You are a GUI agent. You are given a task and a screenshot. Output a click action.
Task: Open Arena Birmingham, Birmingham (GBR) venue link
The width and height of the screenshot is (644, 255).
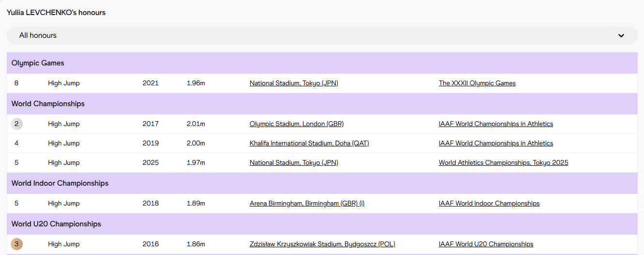pyautogui.click(x=307, y=204)
